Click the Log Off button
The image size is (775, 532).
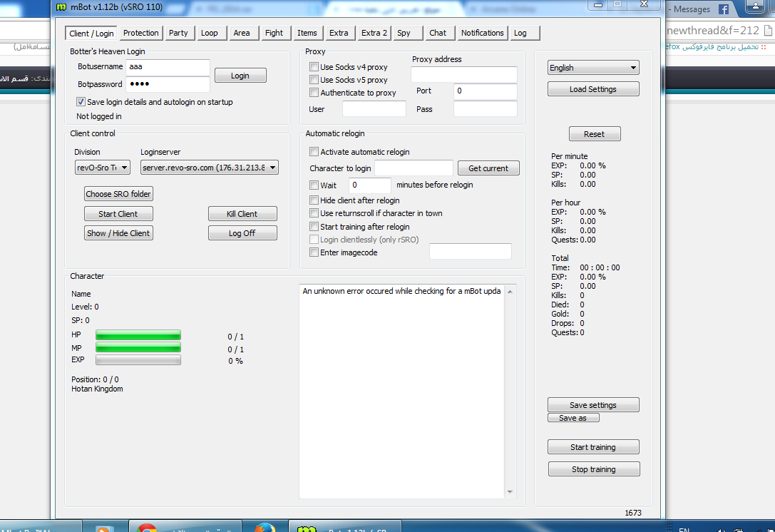click(x=242, y=233)
